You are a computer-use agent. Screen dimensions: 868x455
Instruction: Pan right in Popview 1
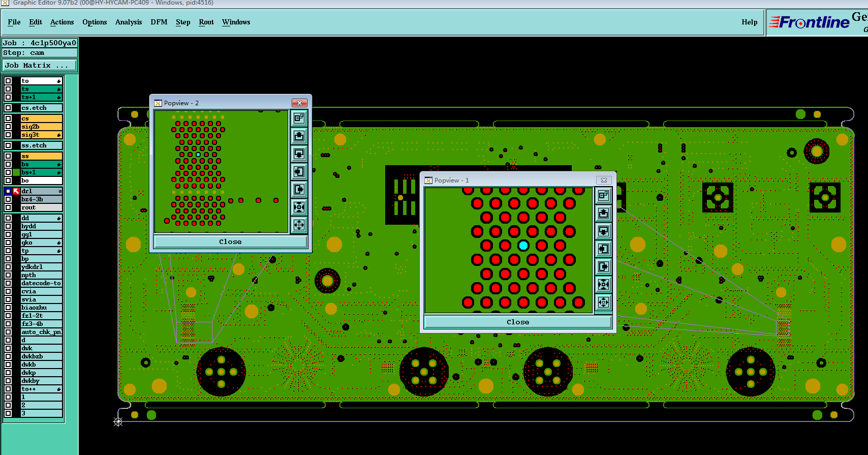(603, 266)
